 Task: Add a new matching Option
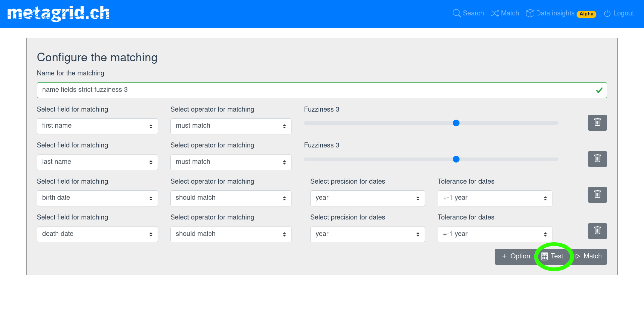pyautogui.click(x=516, y=256)
